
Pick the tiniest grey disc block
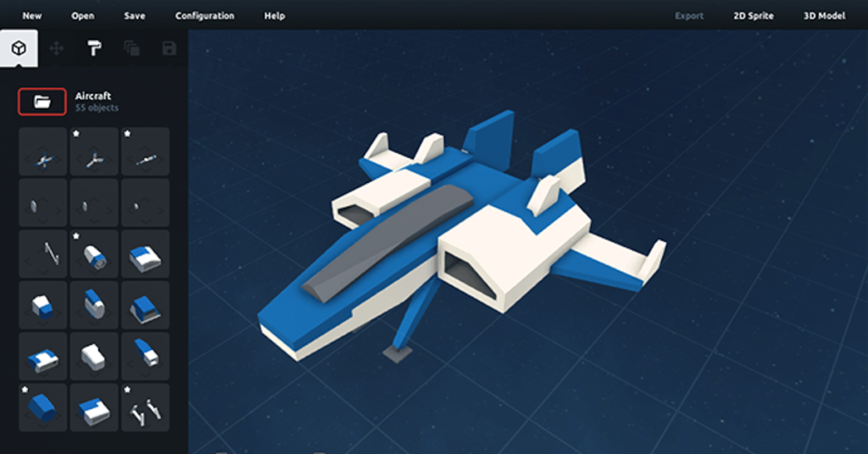tap(145, 202)
